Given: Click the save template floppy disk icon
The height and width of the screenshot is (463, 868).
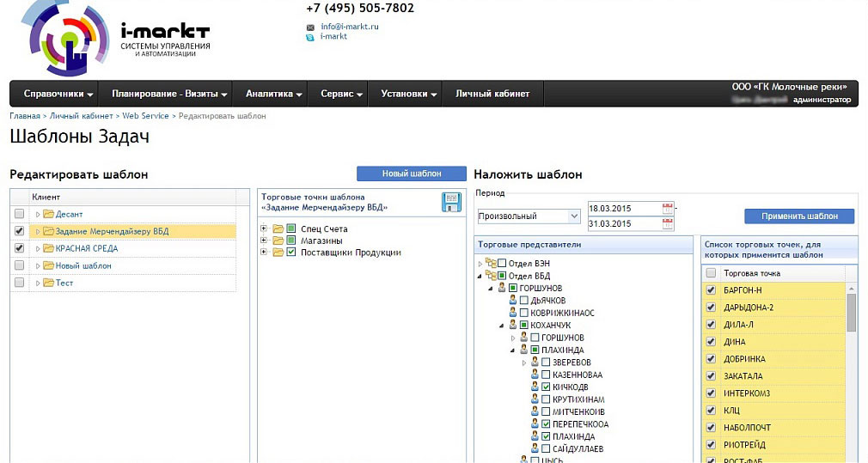Looking at the screenshot, I should (x=452, y=202).
